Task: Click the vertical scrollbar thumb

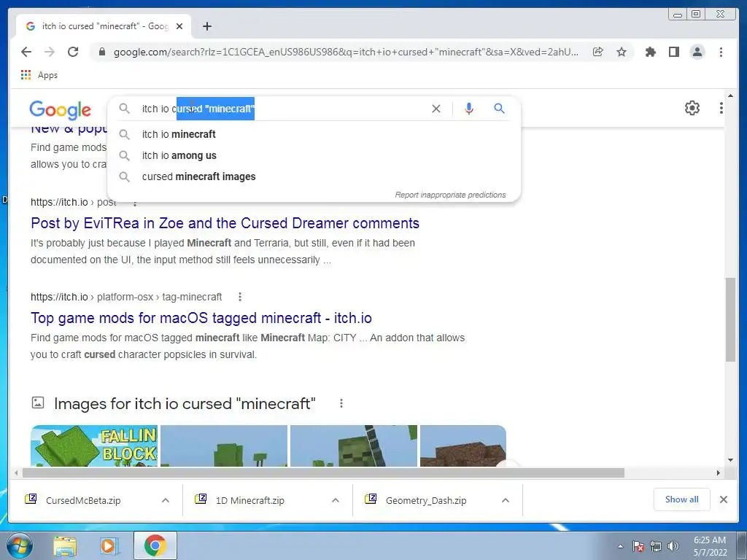Action: [x=730, y=320]
